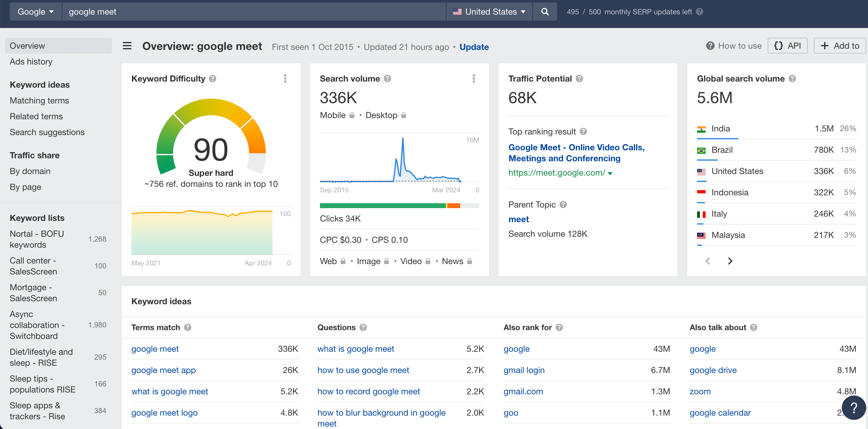Click the Keyword Difficulty help icon
This screenshot has height=429, width=868.
coord(213,78)
